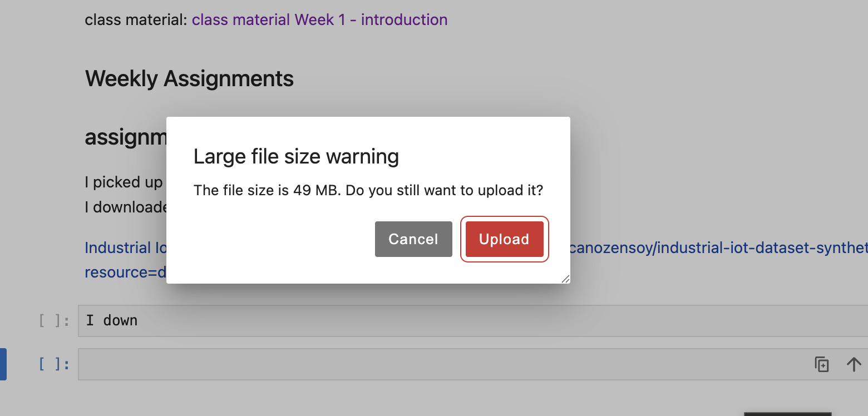Grab the dialog's bottom-right resize handle
The width and height of the screenshot is (868, 416).
(x=565, y=279)
